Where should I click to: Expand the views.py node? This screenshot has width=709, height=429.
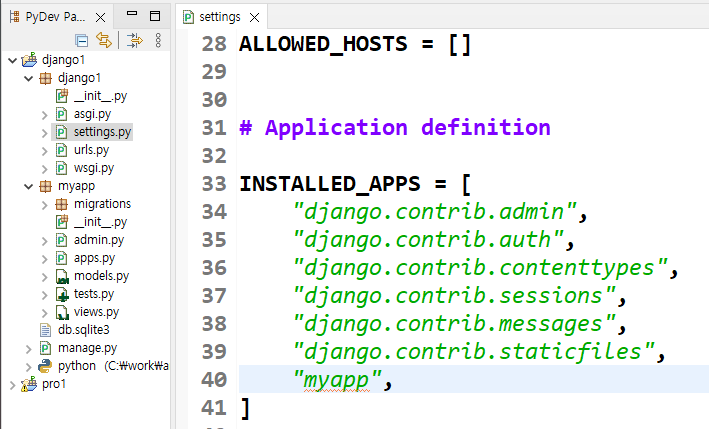[x=44, y=313]
